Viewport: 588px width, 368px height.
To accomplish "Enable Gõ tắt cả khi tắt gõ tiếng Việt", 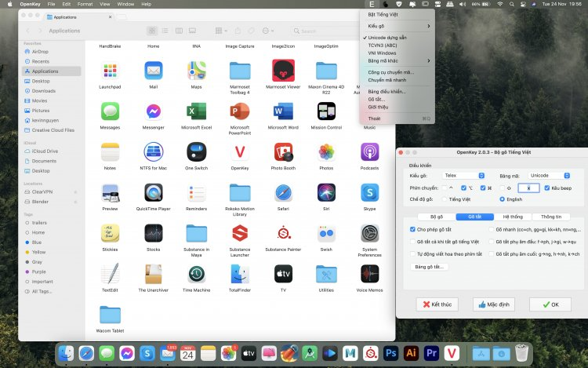I will (x=412, y=242).
